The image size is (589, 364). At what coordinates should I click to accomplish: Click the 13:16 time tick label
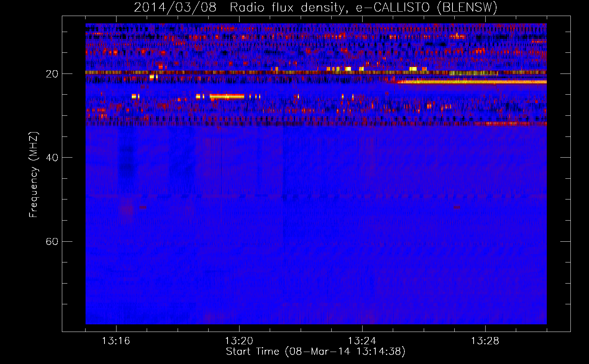tap(116, 341)
